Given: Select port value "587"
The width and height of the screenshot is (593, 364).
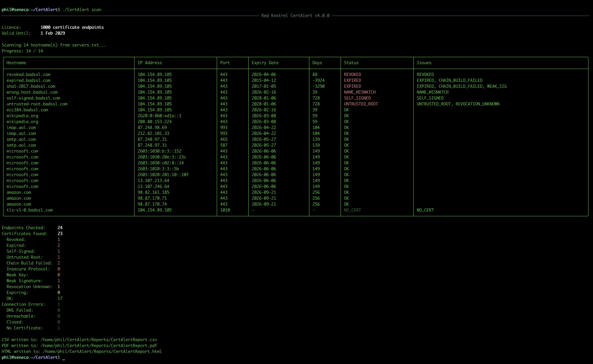Looking at the screenshot, I should point(224,145).
